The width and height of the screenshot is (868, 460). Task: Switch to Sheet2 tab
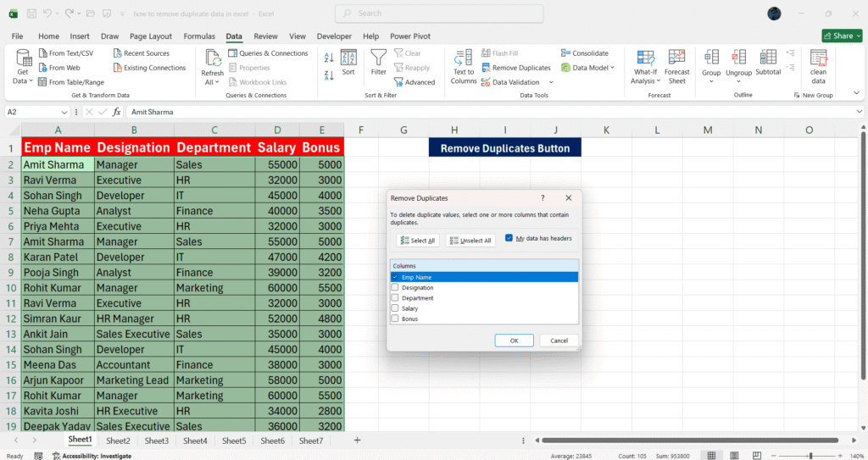point(118,441)
